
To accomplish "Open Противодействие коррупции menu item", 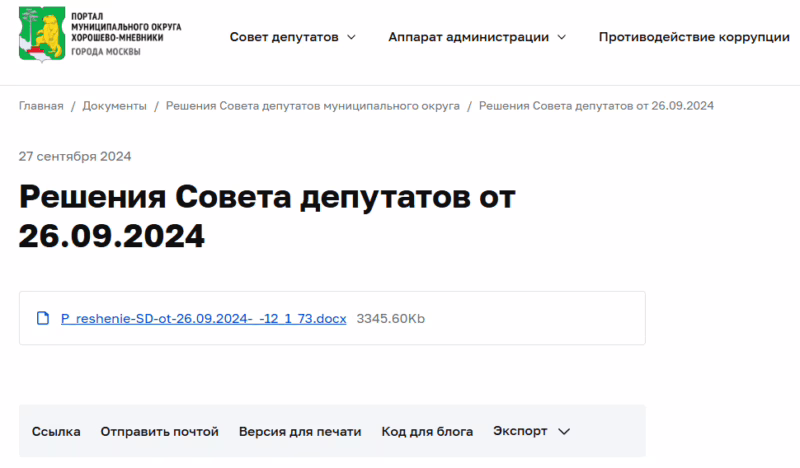I will (694, 37).
